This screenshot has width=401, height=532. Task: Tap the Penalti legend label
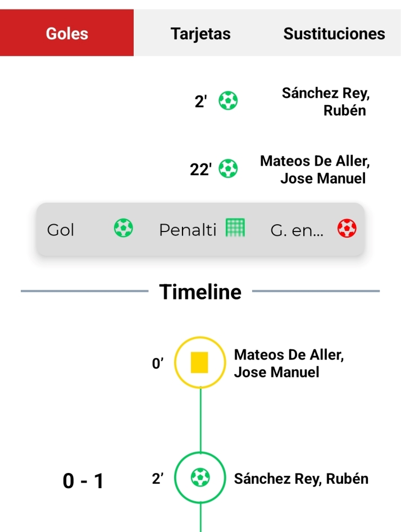point(188,230)
